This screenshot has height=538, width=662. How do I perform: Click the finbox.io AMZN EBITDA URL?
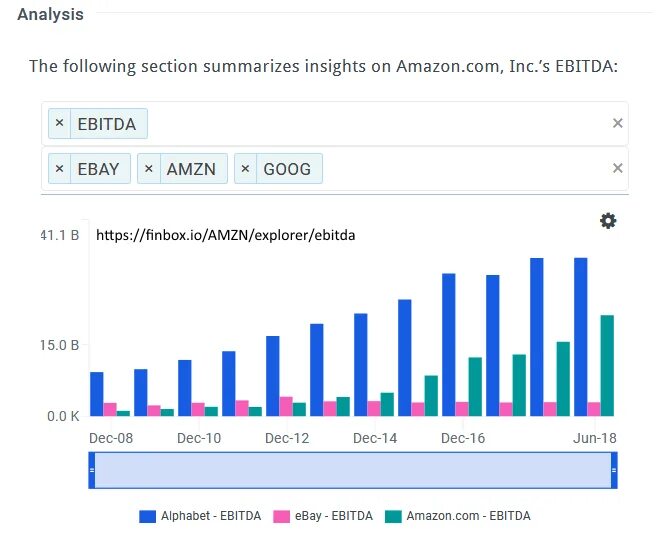(x=225, y=236)
